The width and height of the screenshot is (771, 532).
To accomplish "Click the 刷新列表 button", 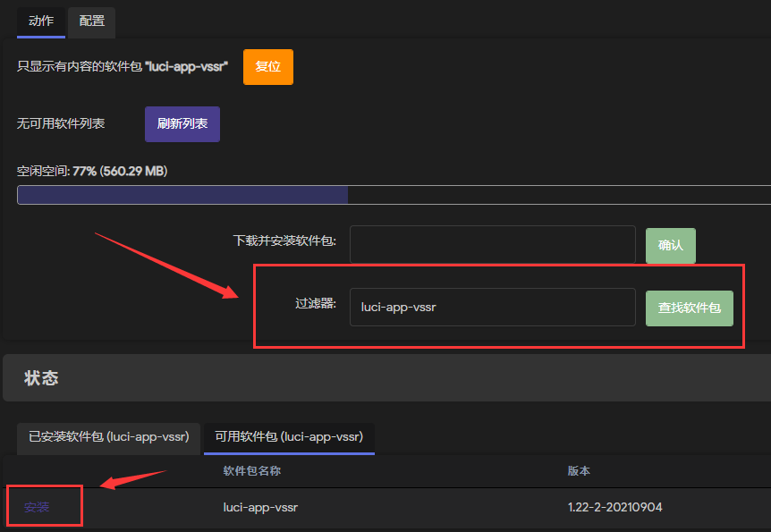I will click(182, 124).
